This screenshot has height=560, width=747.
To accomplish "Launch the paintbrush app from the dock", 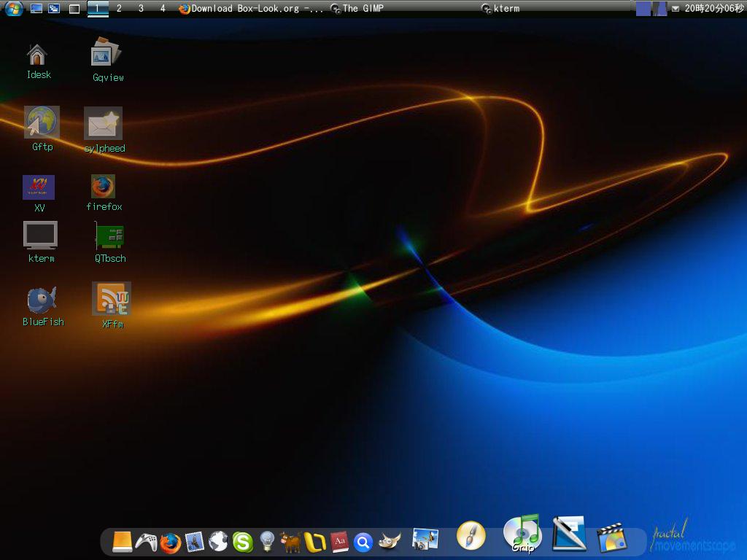I will [471, 538].
